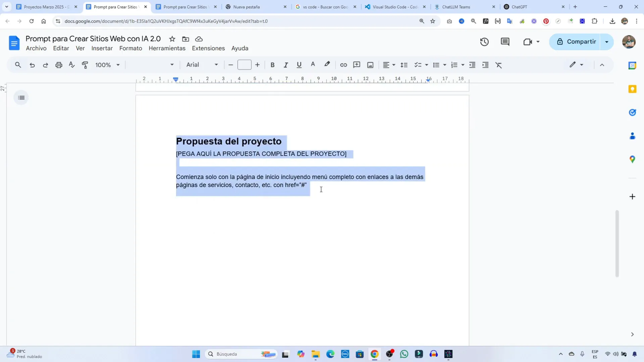
Task: Insert an image from the toolbar
Action: [370, 65]
